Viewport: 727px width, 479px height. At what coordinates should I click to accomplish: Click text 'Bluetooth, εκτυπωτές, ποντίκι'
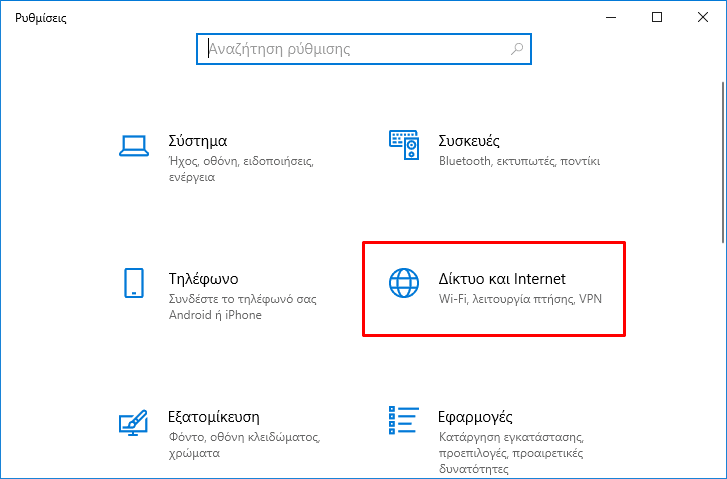[519, 161]
